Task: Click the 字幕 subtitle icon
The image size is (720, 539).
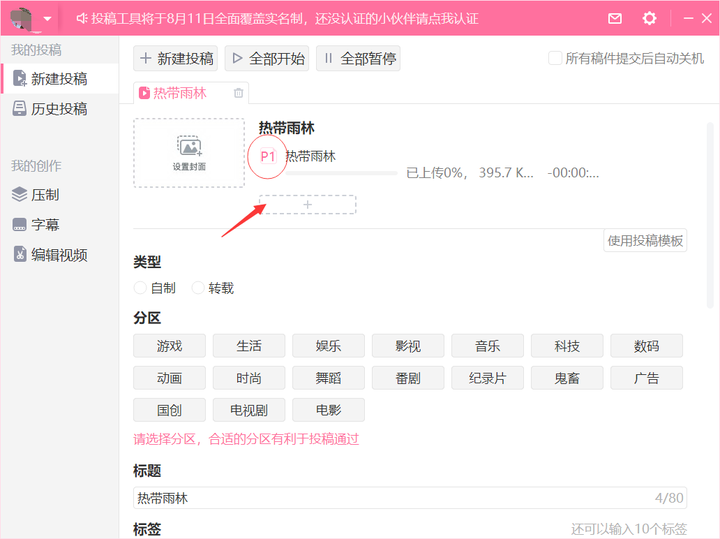Action: 19,225
